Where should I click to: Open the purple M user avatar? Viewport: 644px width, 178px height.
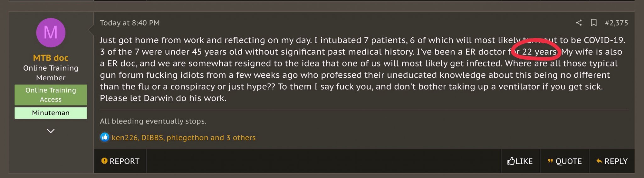pos(51,33)
